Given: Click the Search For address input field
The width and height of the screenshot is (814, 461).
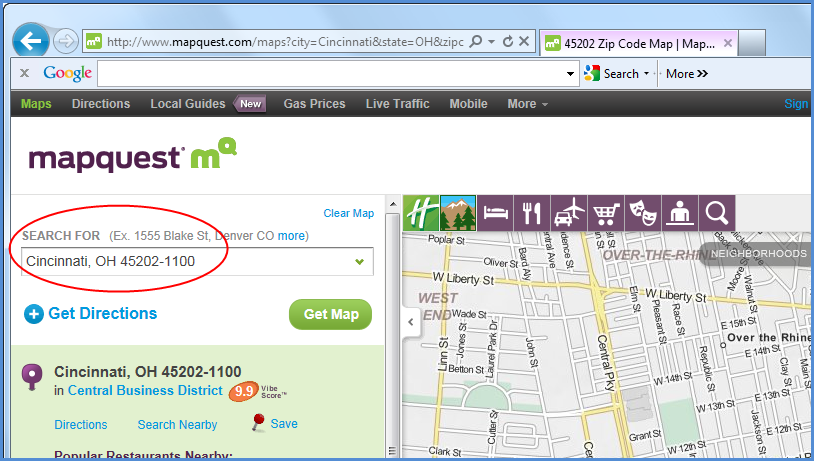Looking at the screenshot, I should 185,262.
